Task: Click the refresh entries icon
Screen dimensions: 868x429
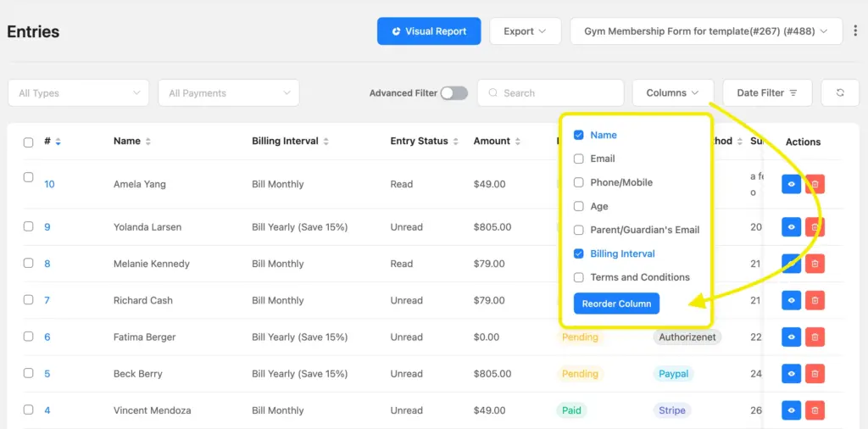Action: [x=840, y=93]
